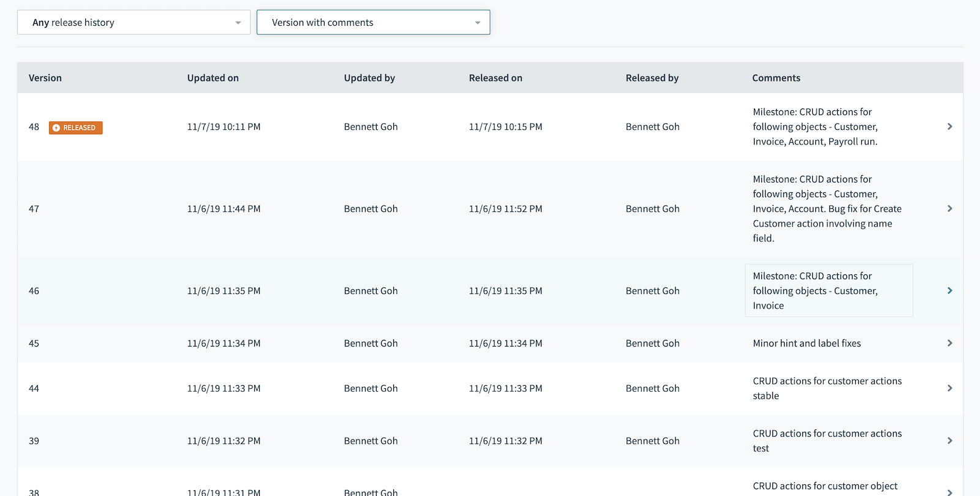Select the version 45 row updated 11:34 PM
The width and height of the screenshot is (980, 496).
click(224, 344)
